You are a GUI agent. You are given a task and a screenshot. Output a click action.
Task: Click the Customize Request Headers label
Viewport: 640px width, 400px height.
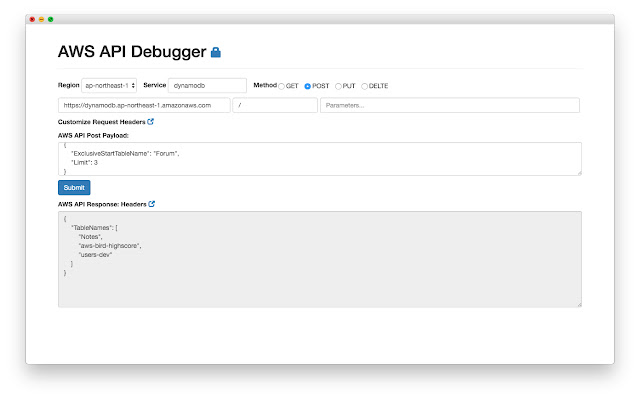pyautogui.click(x=102, y=122)
